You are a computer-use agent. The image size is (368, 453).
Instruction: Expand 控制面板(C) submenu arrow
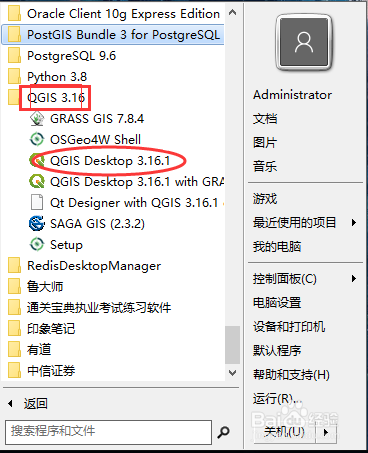pyautogui.click(x=354, y=278)
